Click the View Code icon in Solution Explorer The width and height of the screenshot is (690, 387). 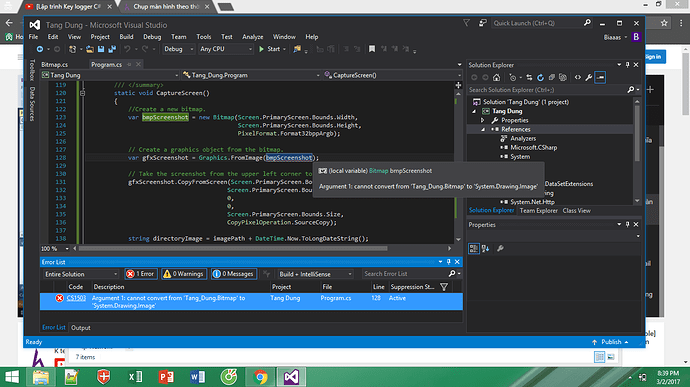coord(578,77)
